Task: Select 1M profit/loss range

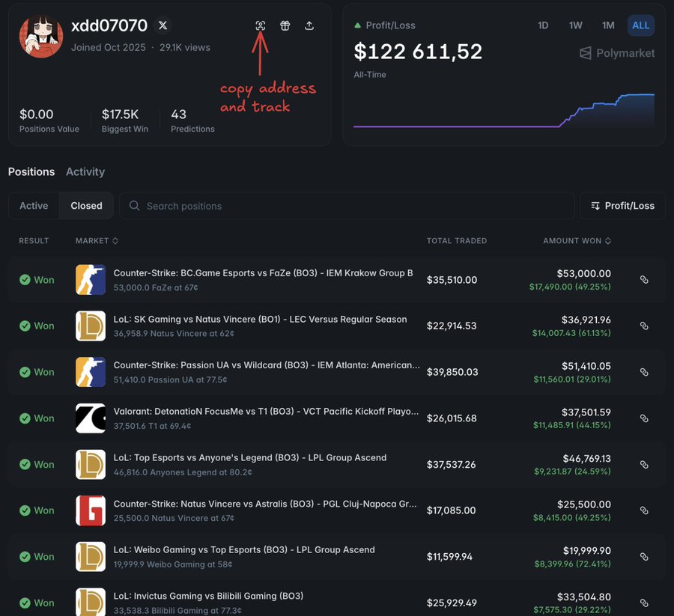Action: [608, 25]
